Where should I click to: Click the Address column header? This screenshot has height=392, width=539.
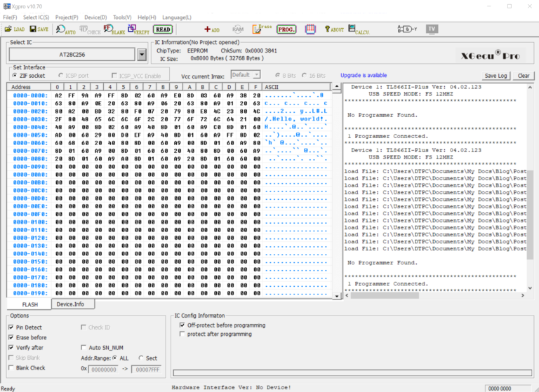click(x=29, y=87)
